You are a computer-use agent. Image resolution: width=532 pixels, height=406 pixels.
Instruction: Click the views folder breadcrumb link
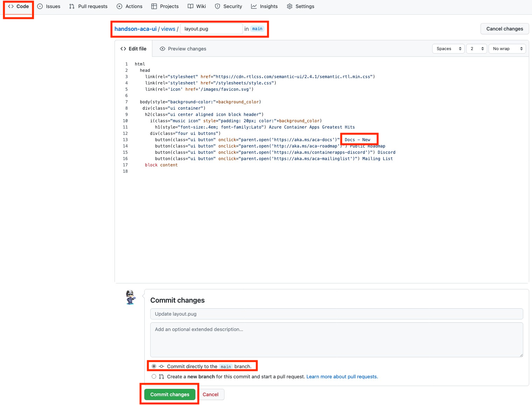coord(168,29)
